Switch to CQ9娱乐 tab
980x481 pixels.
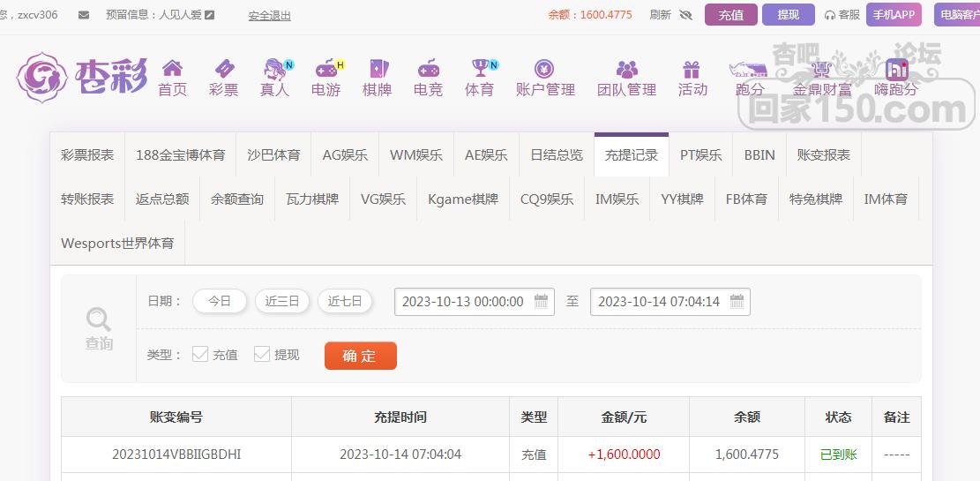(x=547, y=199)
